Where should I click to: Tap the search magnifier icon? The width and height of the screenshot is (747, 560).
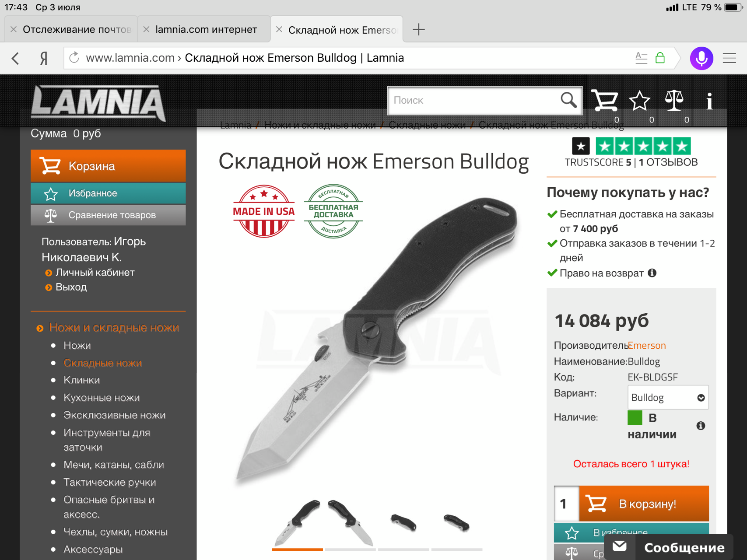(x=568, y=100)
